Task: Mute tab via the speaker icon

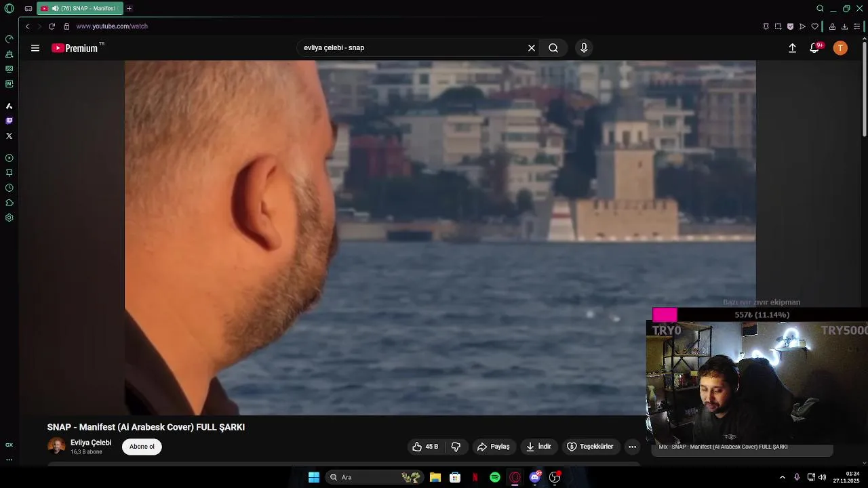Action: [x=54, y=9]
